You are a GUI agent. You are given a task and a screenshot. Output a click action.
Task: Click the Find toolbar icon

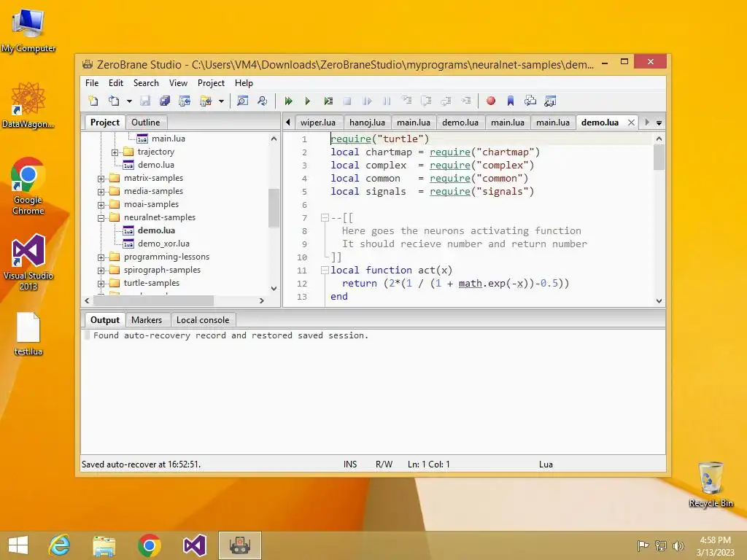click(x=242, y=101)
